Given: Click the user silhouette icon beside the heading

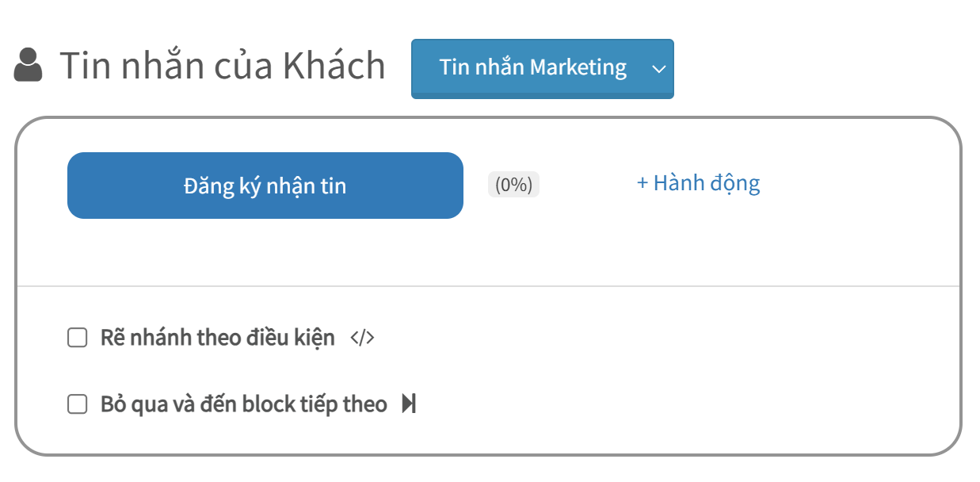Looking at the screenshot, I should tap(29, 65).
